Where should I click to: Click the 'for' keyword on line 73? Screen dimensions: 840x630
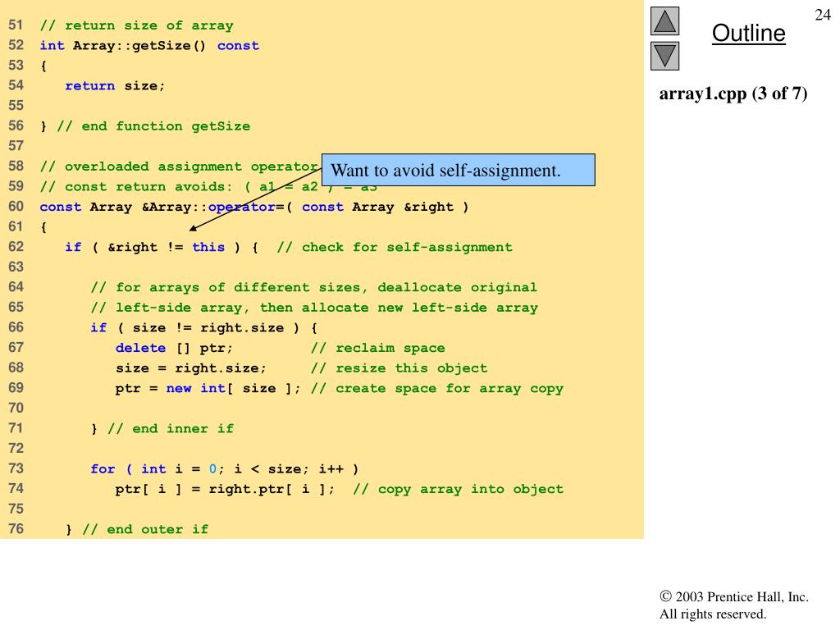point(103,469)
